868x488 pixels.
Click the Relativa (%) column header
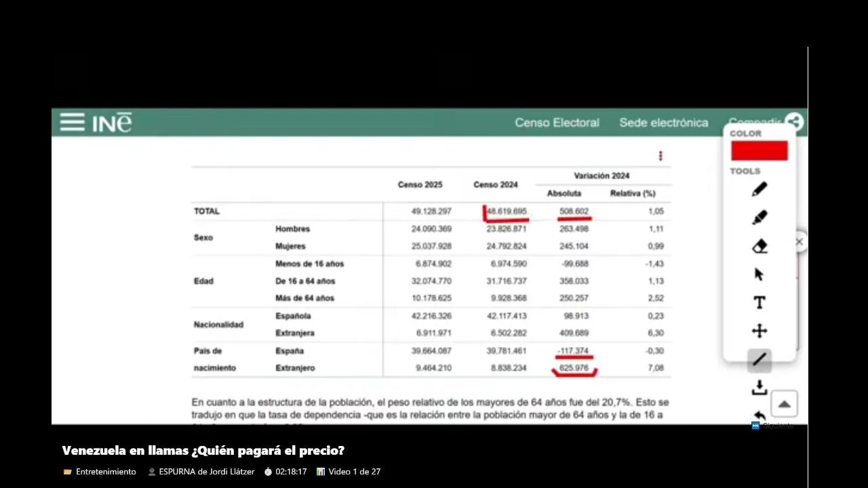tap(633, 194)
